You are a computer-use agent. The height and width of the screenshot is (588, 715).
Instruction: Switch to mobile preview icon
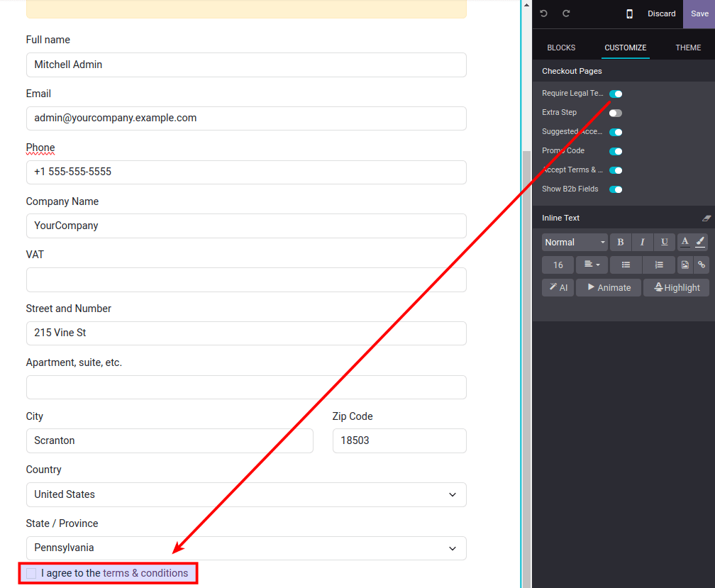[x=629, y=13]
